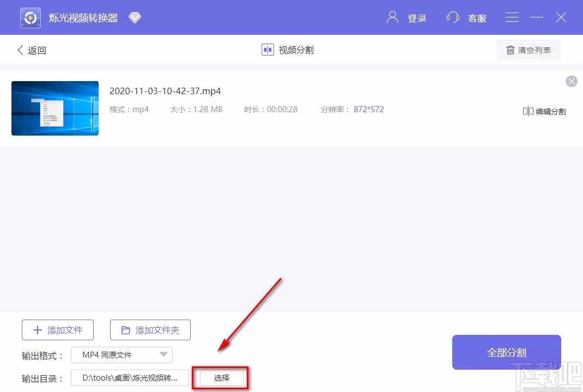
Task: Click the back arrow next to 返回
Action: (x=20, y=50)
